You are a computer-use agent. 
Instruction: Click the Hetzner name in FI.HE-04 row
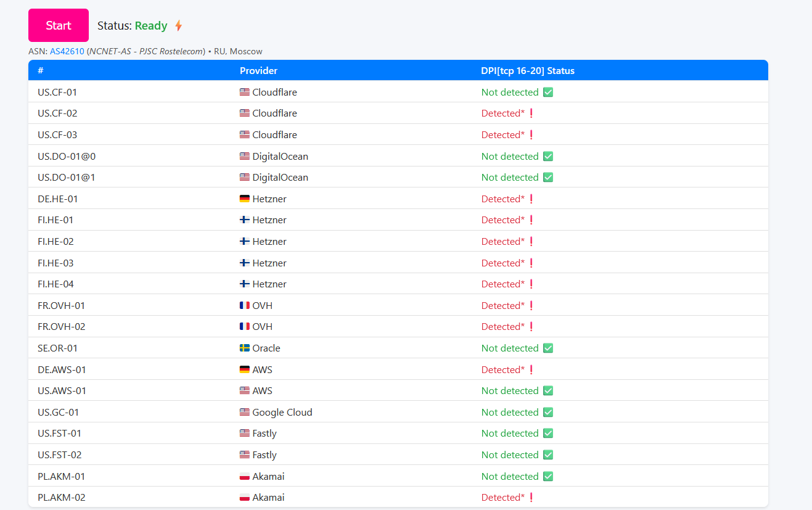click(x=269, y=284)
